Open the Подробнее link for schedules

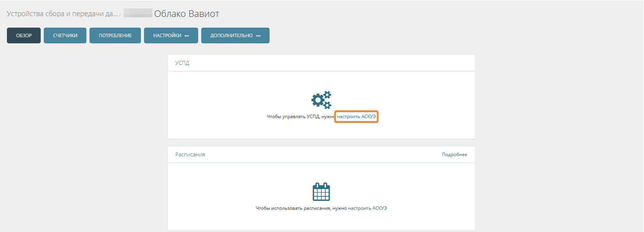point(454,155)
